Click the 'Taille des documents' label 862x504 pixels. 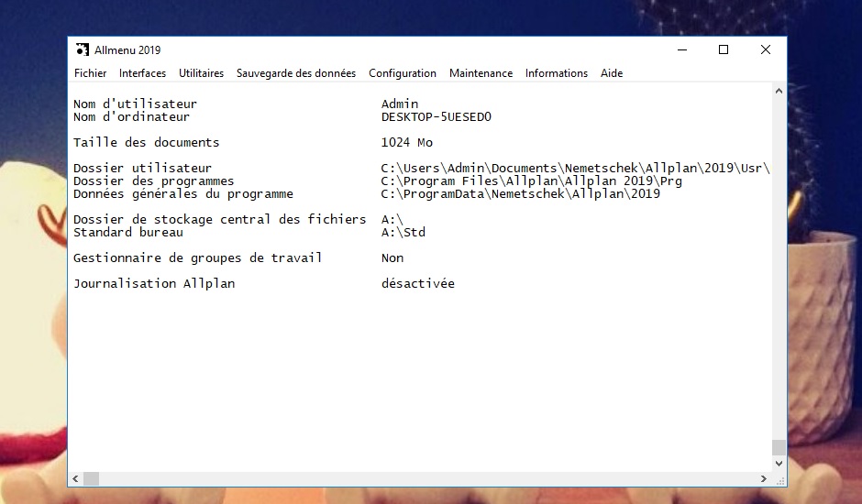146,142
